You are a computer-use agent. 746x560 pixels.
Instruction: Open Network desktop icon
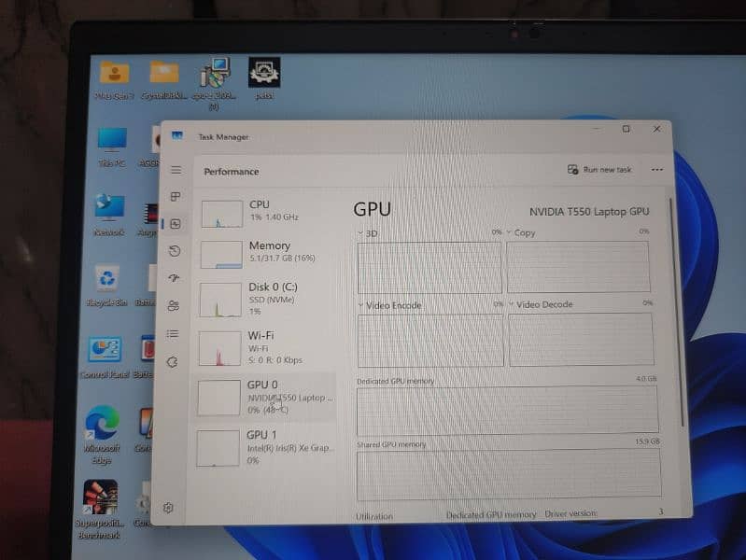[x=110, y=208]
